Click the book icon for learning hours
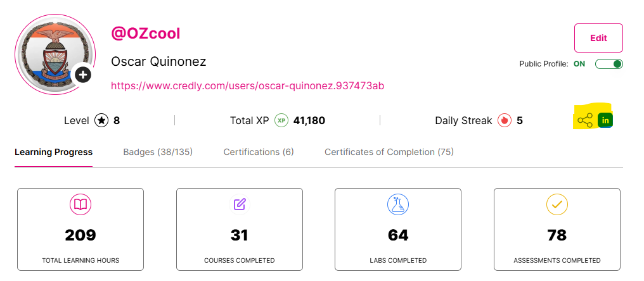This screenshot has height=281, width=644. pyautogui.click(x=80, y=204)
